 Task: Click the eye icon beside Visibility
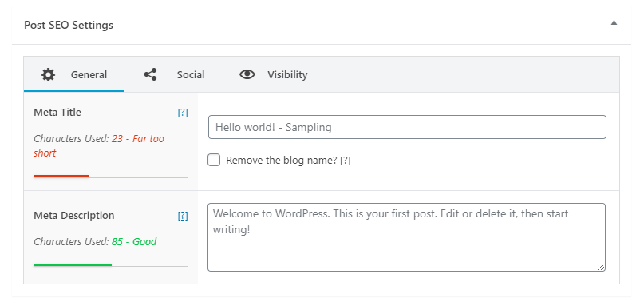click(247, 74)
